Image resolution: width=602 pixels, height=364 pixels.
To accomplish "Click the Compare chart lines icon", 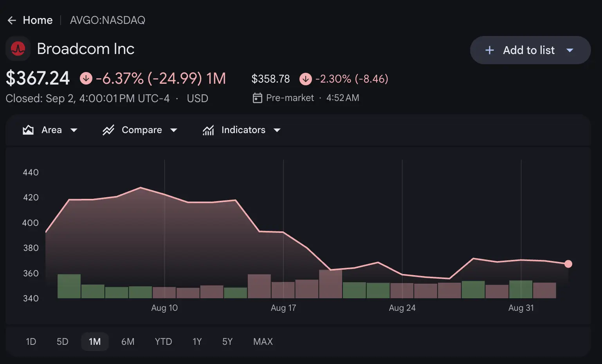I will [x=108, y=130].
